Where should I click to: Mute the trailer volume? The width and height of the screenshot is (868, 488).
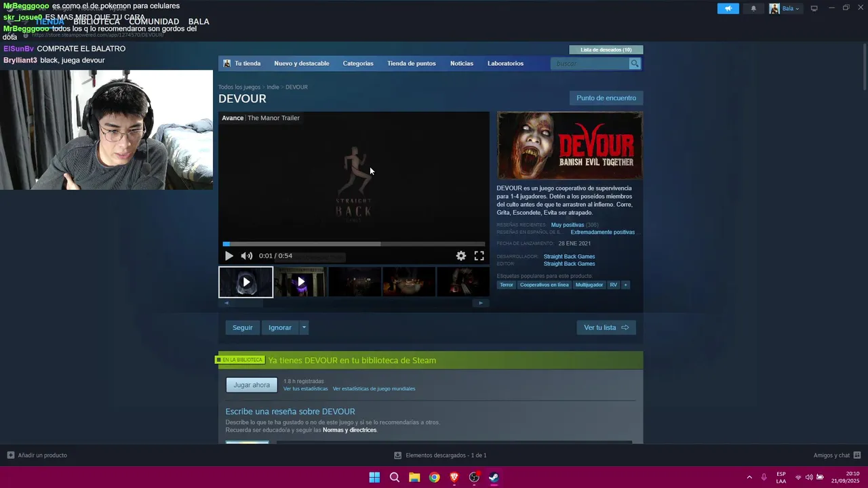[x=247, y=256]
